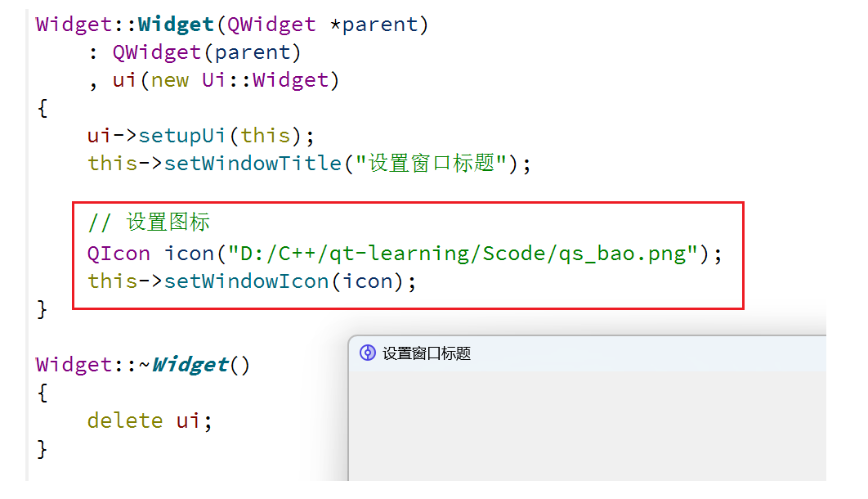868x499 pixels.
Task: Click the QIcon type keyword
Action: pyautogui.click(x=119, y=253)
